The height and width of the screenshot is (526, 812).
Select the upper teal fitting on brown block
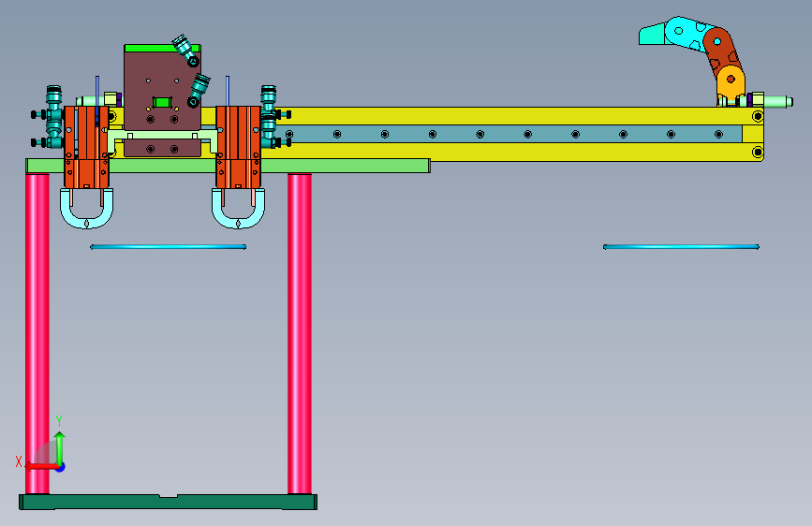pos(186,51)
